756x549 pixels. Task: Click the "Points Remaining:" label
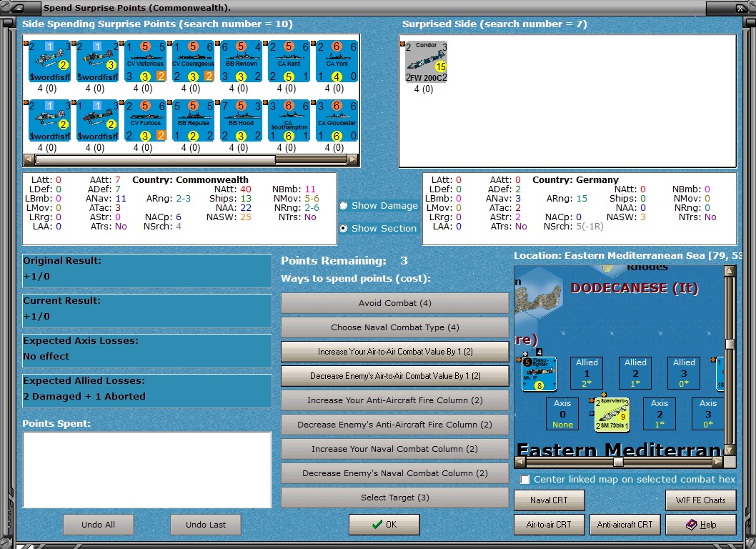coord(334,261)
